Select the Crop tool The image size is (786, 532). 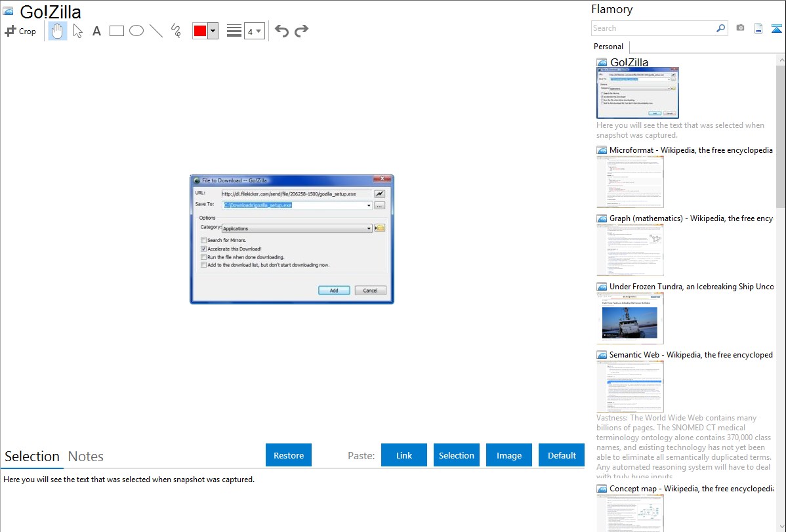20,31
